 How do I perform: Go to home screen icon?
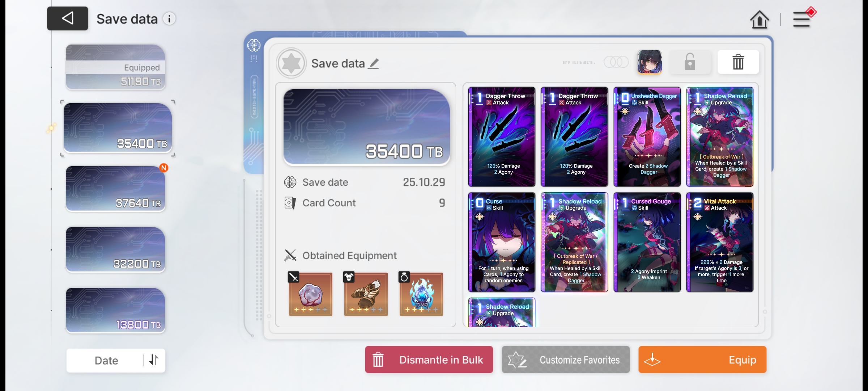pos(759,20)
